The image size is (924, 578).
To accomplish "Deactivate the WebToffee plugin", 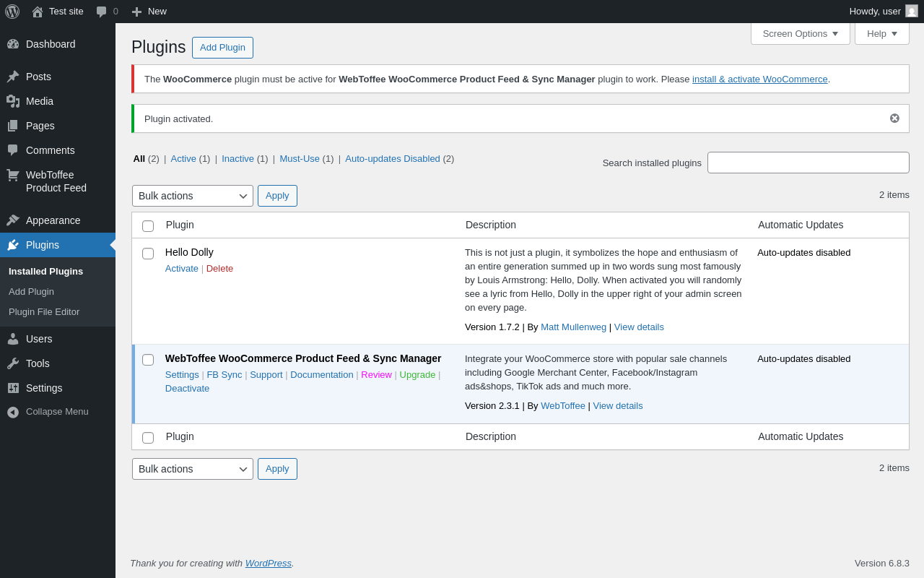I will (187, 389).
